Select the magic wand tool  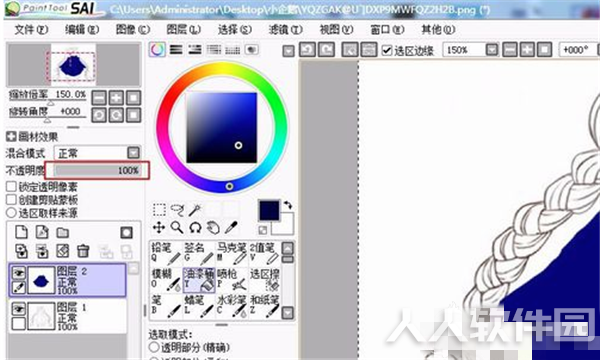click(195, 210)
